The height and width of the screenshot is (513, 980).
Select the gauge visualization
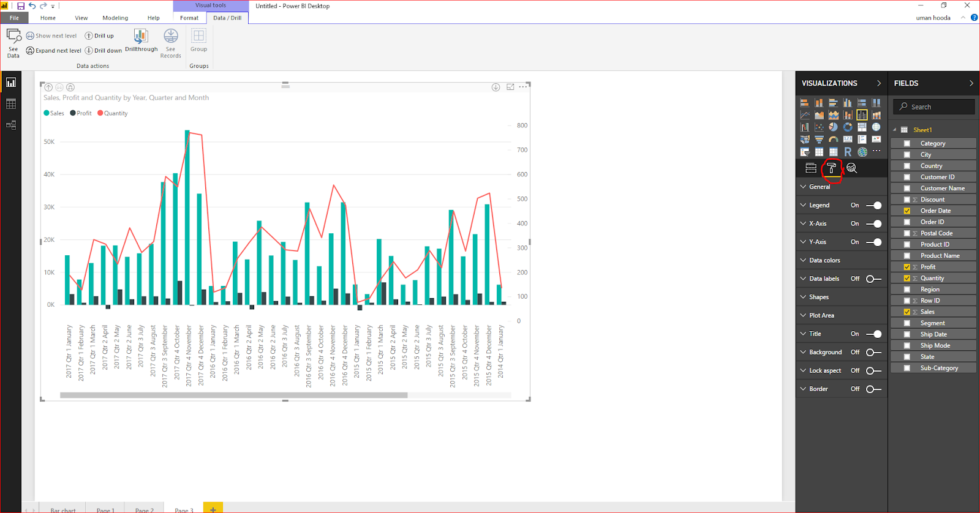pos(834,140)
